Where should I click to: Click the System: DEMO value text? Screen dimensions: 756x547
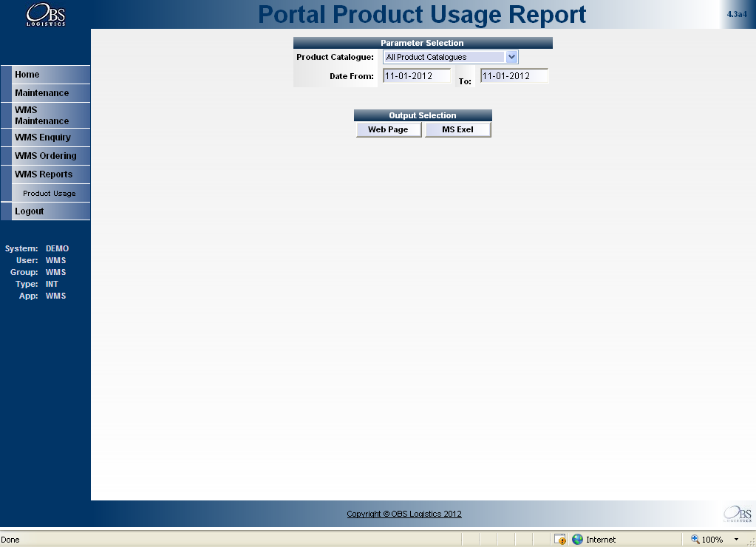click(58, 248)
